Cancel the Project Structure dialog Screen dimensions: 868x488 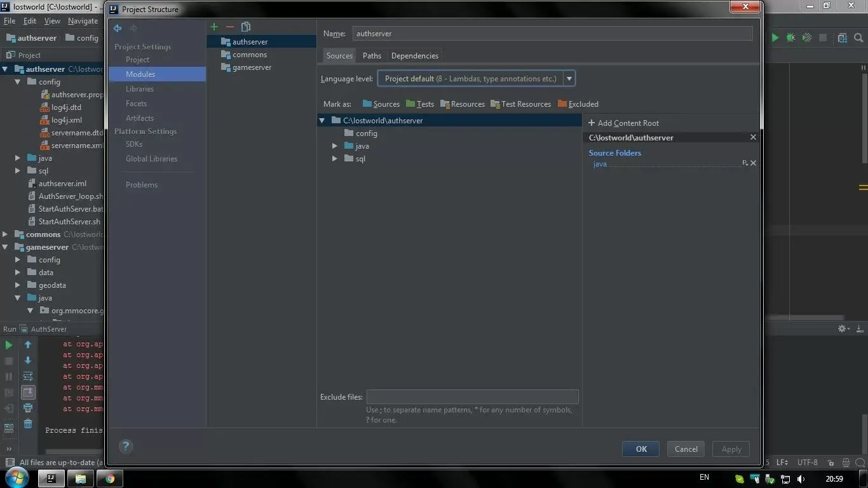point(686,449)
